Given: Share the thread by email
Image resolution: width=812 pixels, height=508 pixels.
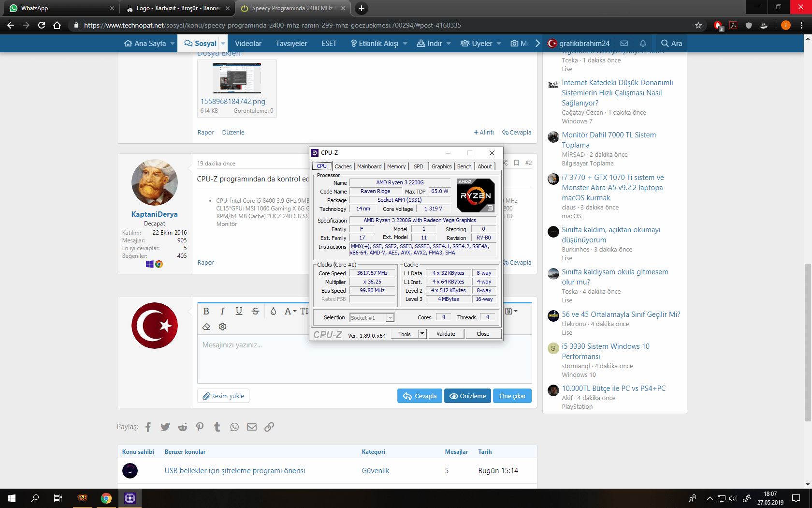Looking at the screenshot, I should pyautogui.click(x=252, y=427).
